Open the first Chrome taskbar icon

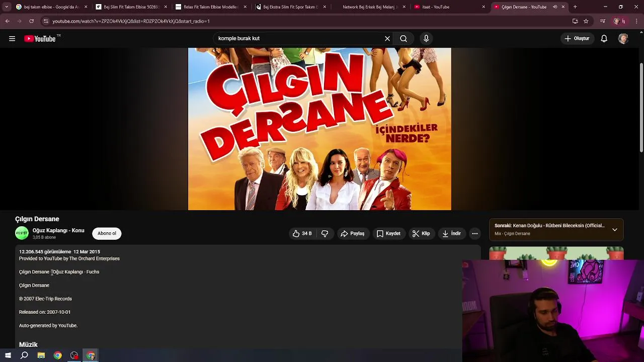(x=58, y=355)
